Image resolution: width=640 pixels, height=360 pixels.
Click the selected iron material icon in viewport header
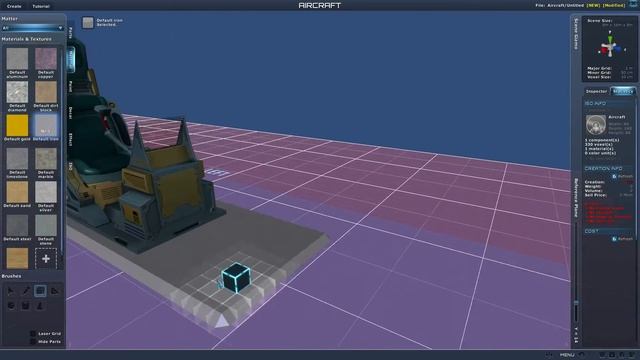[x=88, y=22]
